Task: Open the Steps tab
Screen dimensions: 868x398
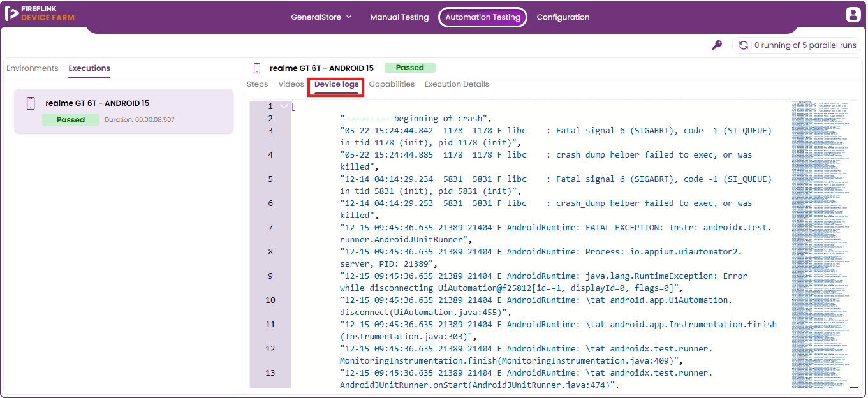Action: click(258, 84)
